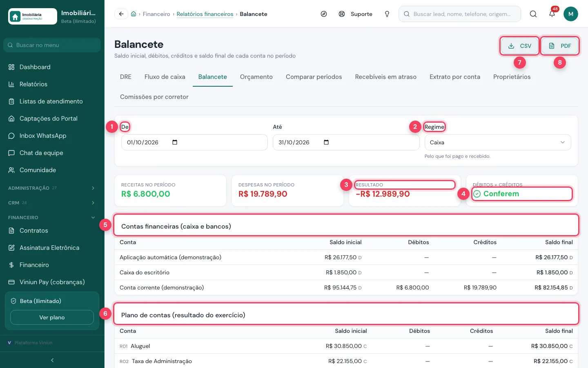Image resolution: width=588 pixels, height=368 pixels.
Task: Focus the lead search field
Action: click(x=460, y=14)
